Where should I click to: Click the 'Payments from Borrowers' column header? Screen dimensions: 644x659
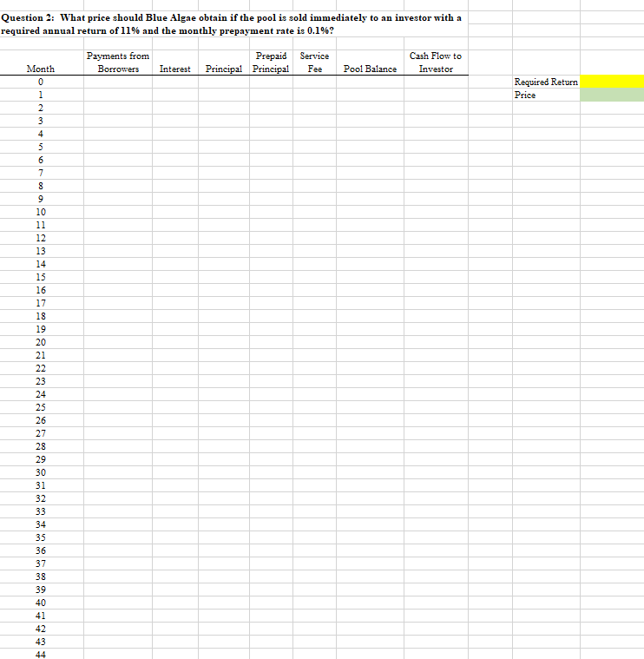118,63
